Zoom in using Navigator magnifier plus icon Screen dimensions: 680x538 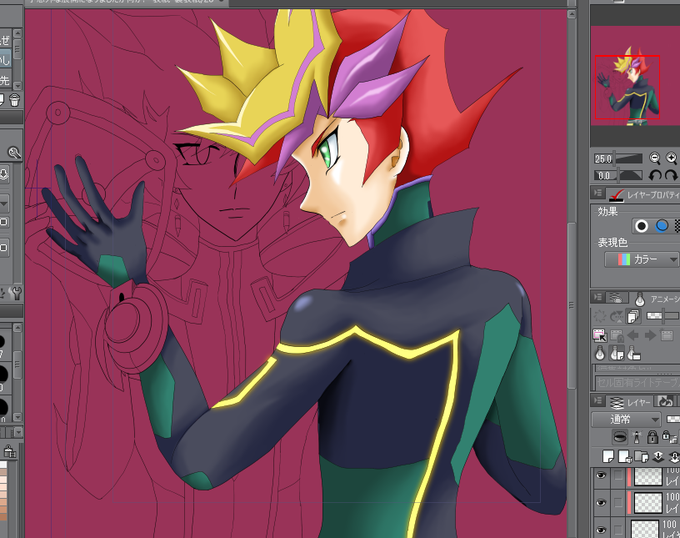coord(671,158)
